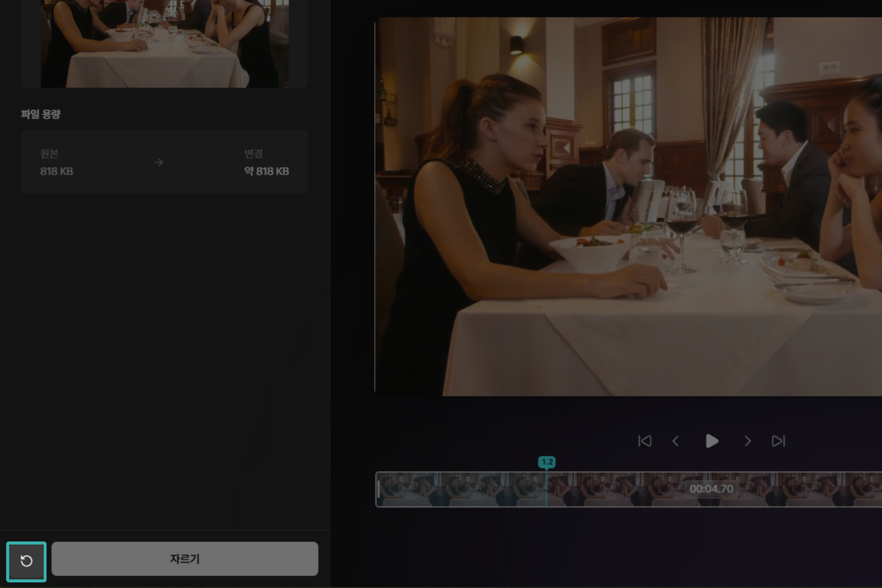Step back one frame
This screenshot has width=882, height=588.
(x=676, y=441)
